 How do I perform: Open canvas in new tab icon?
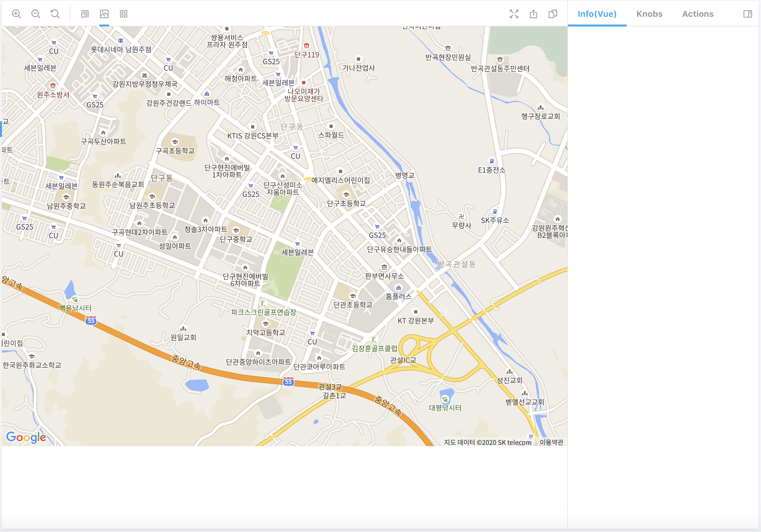point(533,14)
